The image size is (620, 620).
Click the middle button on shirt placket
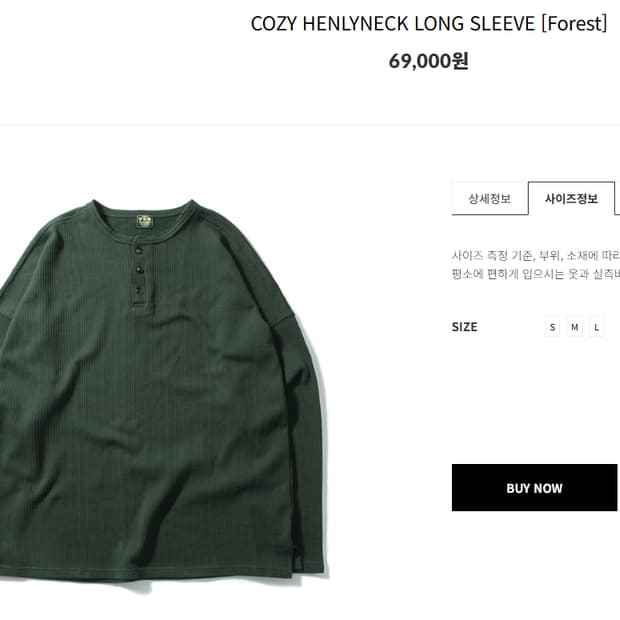[139, 270]
